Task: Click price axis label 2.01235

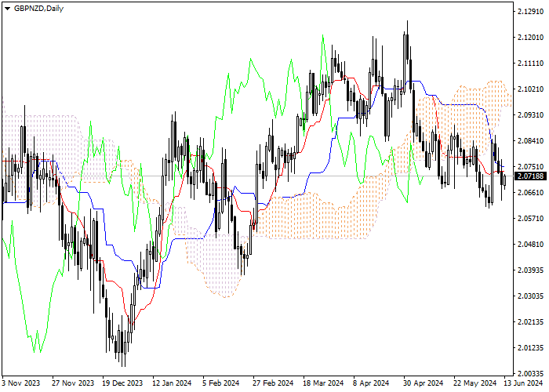Action: point(530,348)
